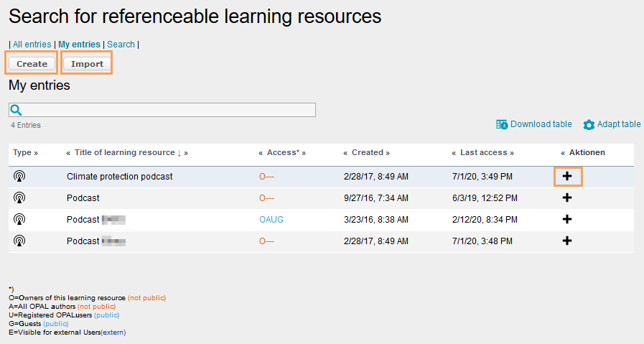Click podcast type icon for Climate protection podcast
This screenshot has width=644, height=344.
click(19, 176)
